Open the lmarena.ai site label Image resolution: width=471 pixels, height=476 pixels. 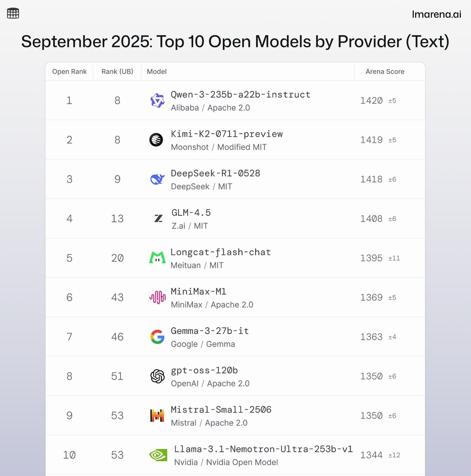click(x=436, y=14)
